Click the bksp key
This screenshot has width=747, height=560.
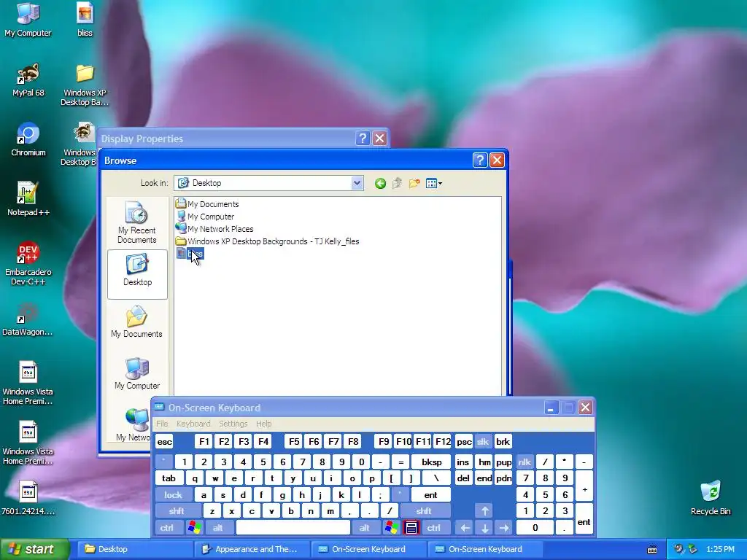[432, 462]
